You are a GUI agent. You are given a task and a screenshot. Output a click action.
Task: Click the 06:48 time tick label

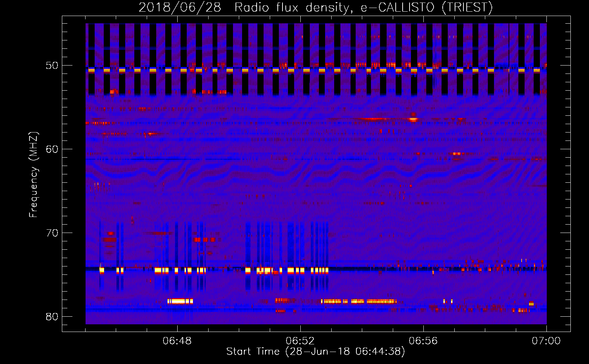click(177, 341)
